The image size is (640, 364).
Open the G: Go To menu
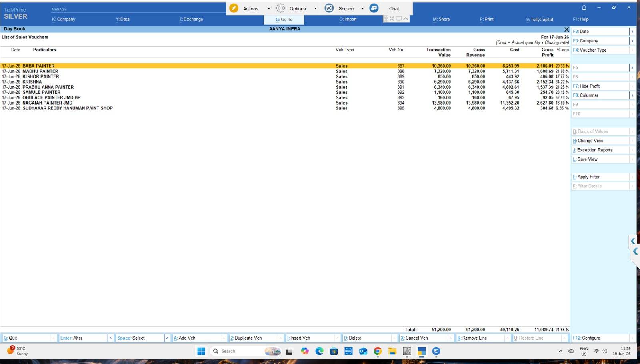pyautogui.click(x=284, y=20)
